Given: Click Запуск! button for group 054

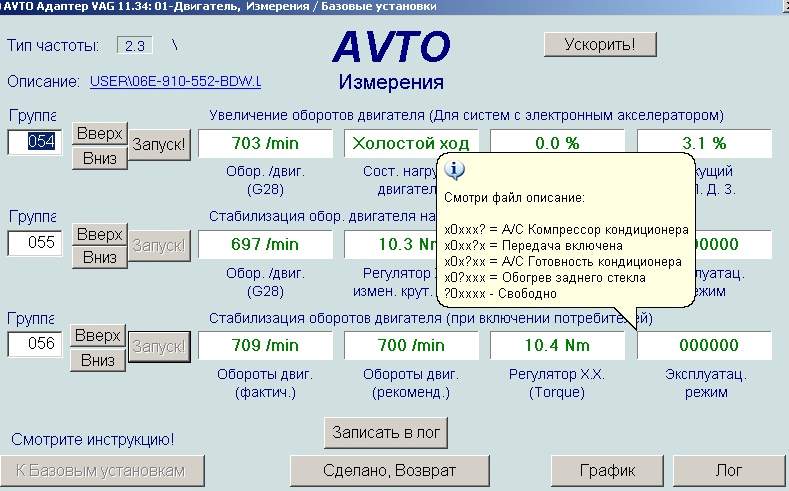Looking at the screenshot, I should (159, 145).
